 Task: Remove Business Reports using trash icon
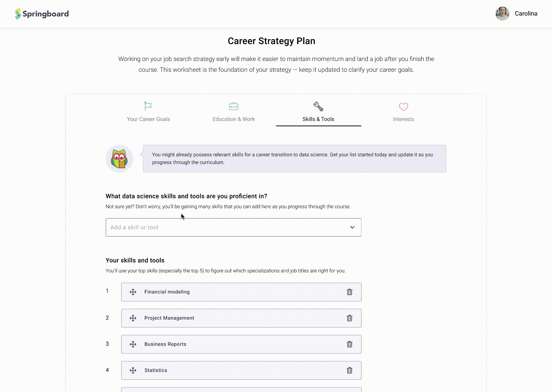point(350,344)
